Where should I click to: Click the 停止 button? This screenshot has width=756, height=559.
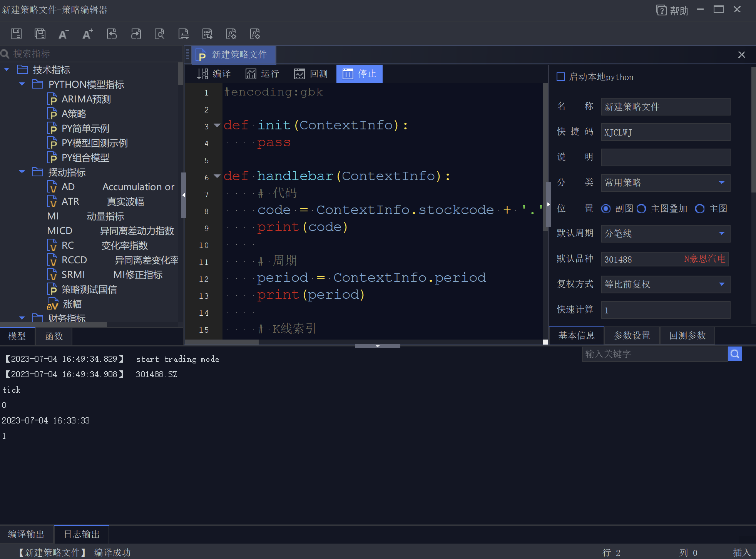click(x=359, y=74)
